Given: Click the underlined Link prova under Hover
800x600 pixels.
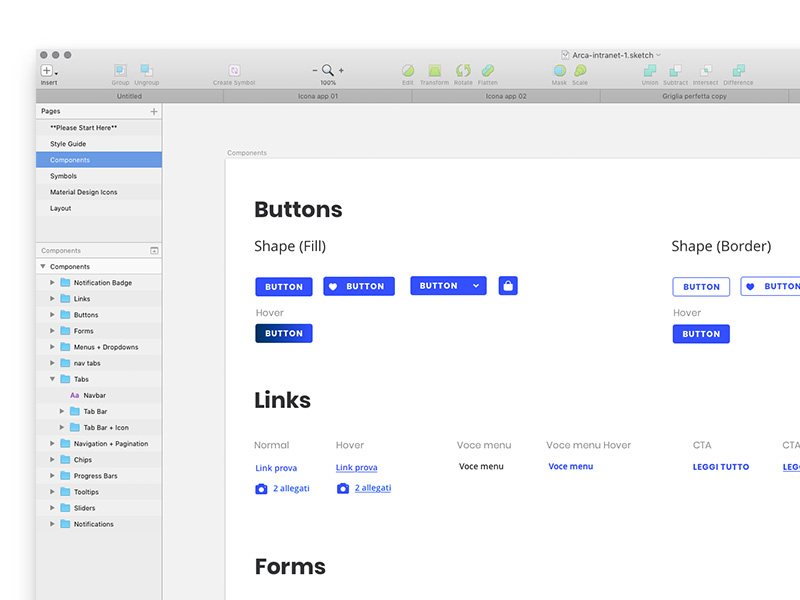Looking at the screenshot, I should click(357, 467).
